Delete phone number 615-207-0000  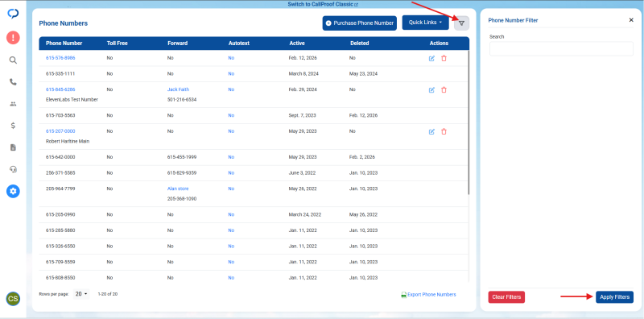(444, 131)
